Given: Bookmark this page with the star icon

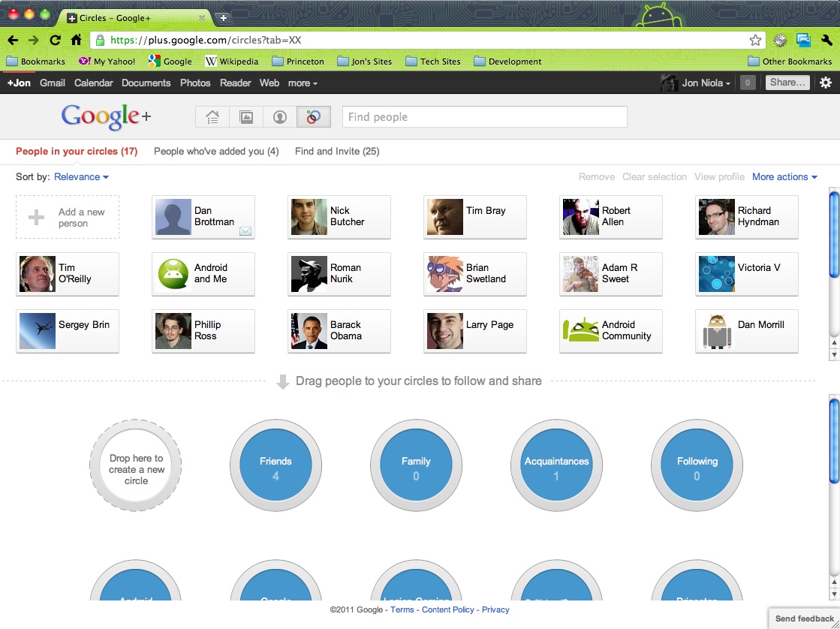Looking at the screenshot, I should [755, 41].
